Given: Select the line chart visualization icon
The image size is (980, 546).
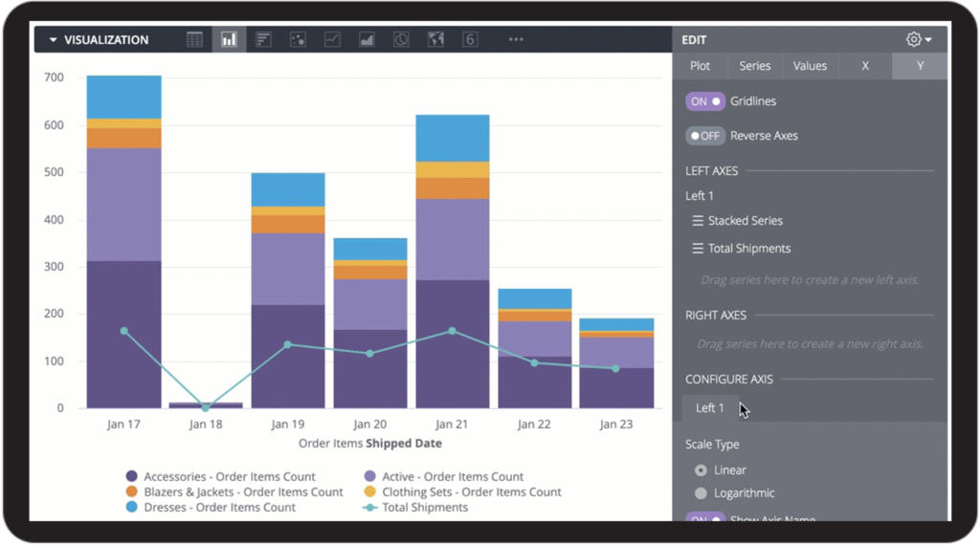Looking at the screenshot, I should pyautogui.click(x=332, y=39).
